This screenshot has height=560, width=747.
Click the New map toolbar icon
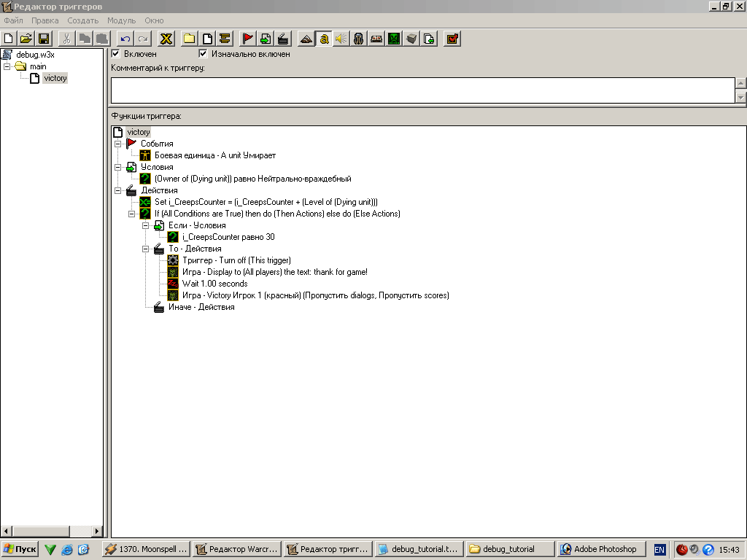click(x=9, y=39)
